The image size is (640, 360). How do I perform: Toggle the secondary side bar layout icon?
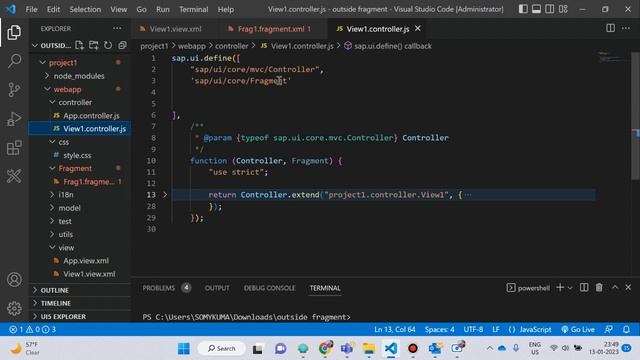point(550,9)
